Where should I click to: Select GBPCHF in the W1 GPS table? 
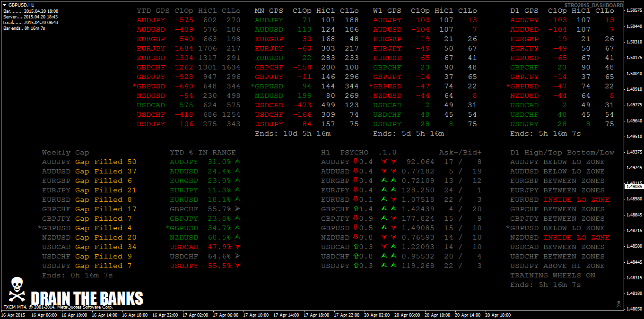click(387, 67)
